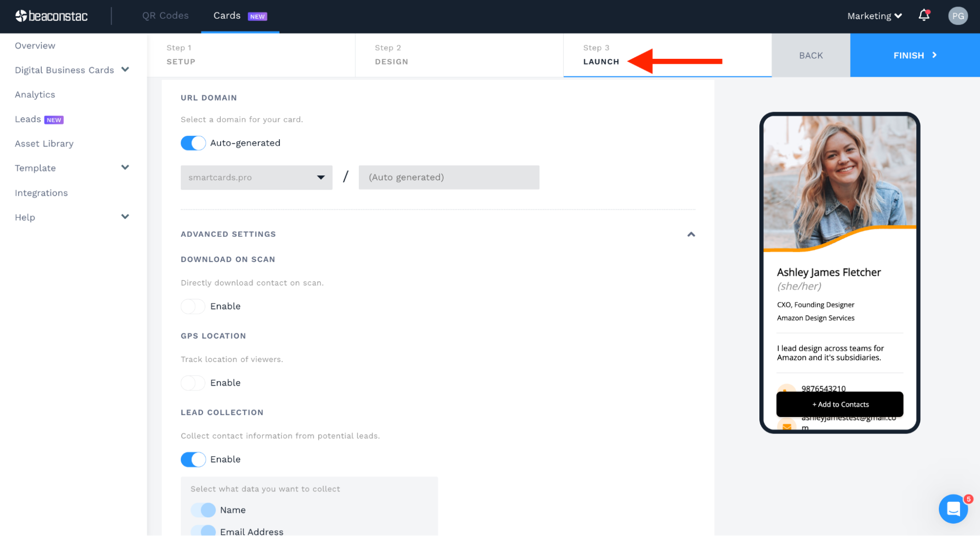Click the FINISH button

tap(915, 55)
